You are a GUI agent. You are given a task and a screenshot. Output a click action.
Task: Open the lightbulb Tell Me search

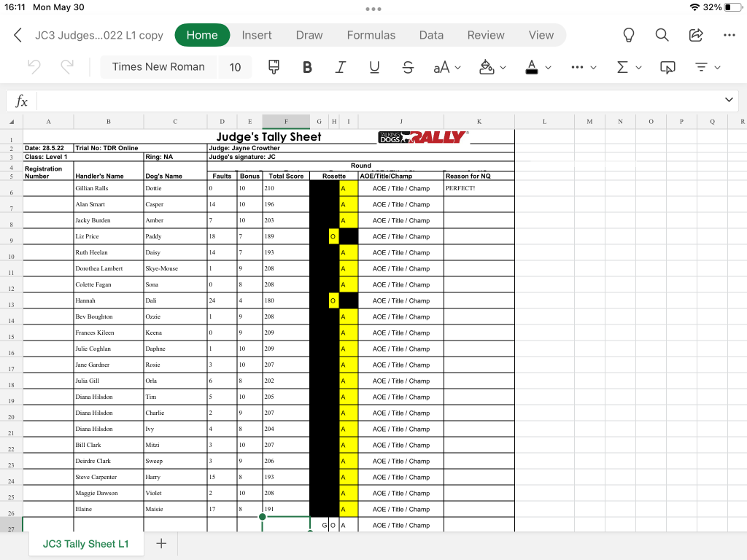[x=629, y=35]
